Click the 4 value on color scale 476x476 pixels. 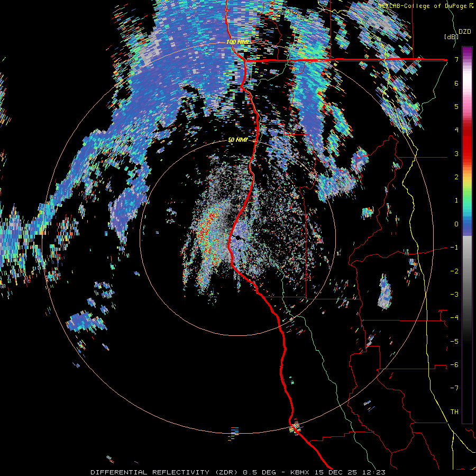[x=456, y=130]
